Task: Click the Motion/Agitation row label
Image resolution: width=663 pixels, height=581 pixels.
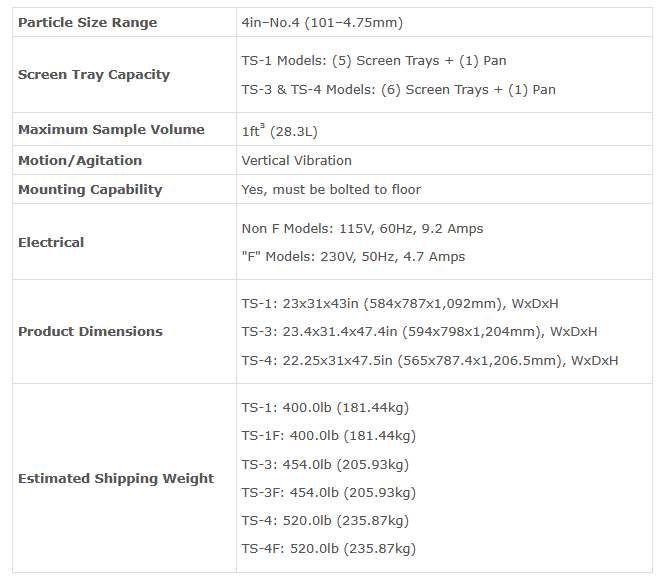Action: pos(80,160)
